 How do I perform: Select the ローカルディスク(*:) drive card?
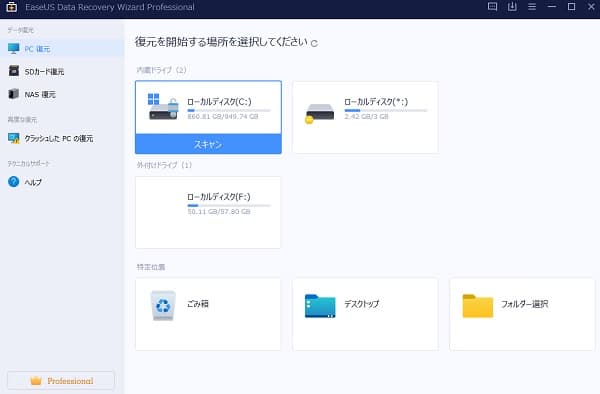click(365, 117)
